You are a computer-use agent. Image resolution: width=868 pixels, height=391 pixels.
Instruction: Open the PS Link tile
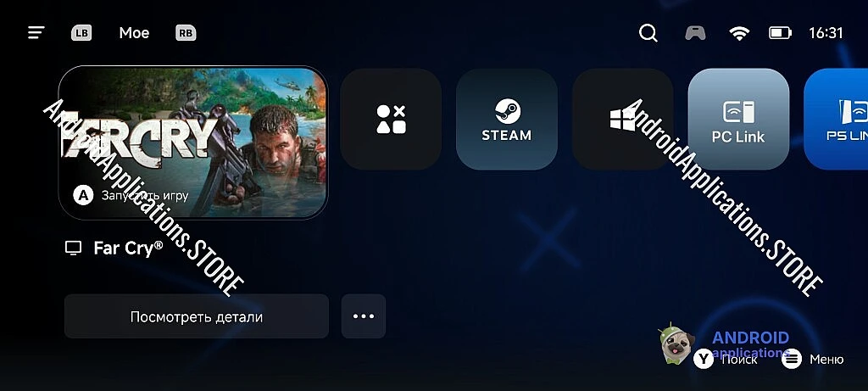click(x=836, y=119)
